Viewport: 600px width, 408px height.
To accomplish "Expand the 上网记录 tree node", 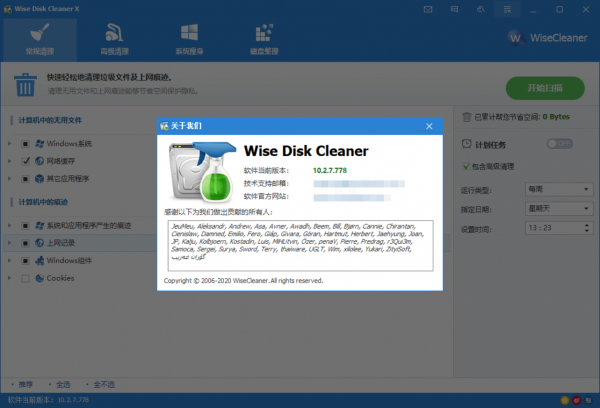I will click(x=10, y=243).
